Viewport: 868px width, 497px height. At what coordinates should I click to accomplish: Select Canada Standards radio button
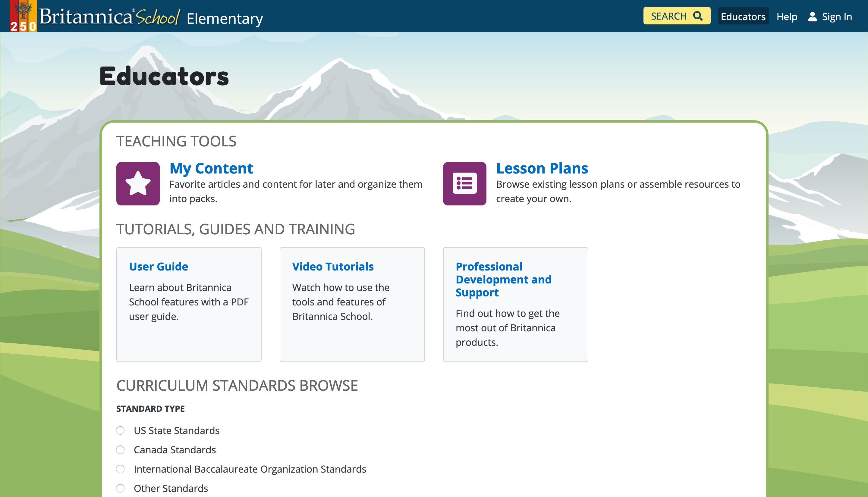click(x=120, y=449)
